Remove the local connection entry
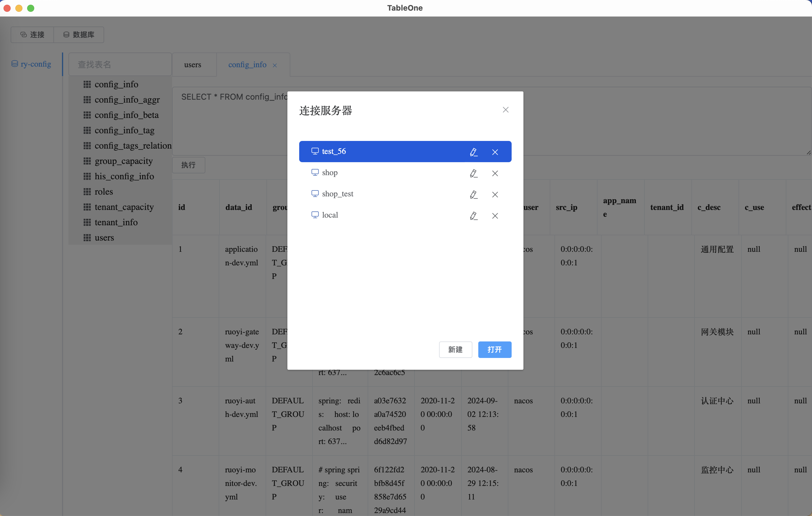The width and height of the screenshot is (812, 516). [495, 216]
